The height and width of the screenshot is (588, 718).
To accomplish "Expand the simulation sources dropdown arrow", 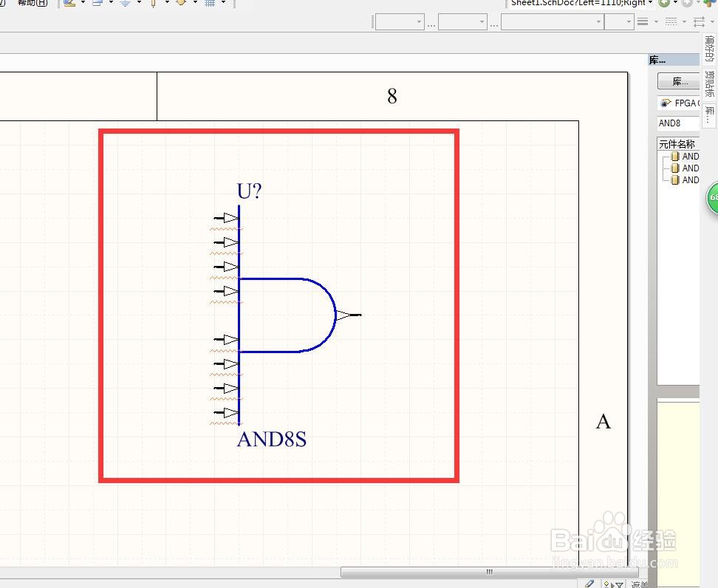I will [x=195, y=3].
